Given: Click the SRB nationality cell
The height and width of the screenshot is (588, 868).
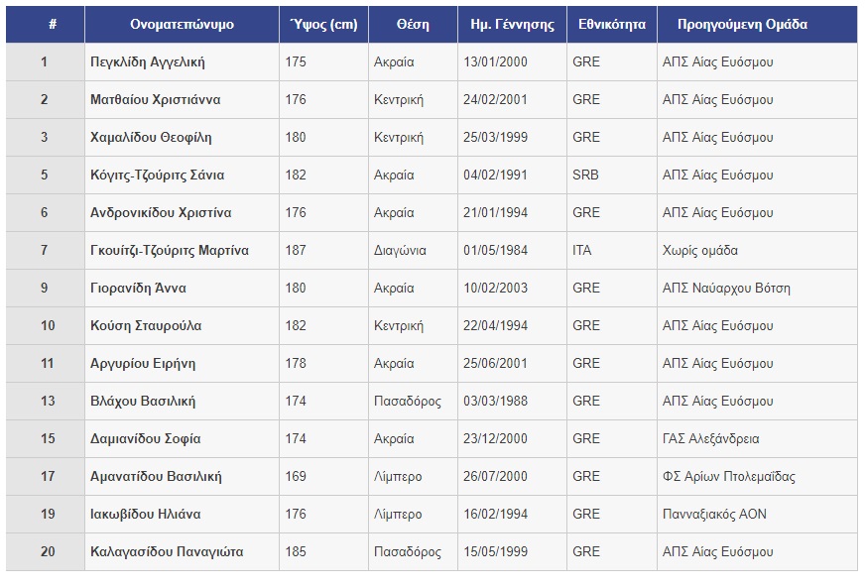Looking at the screenshot, I should pos(585,176).
